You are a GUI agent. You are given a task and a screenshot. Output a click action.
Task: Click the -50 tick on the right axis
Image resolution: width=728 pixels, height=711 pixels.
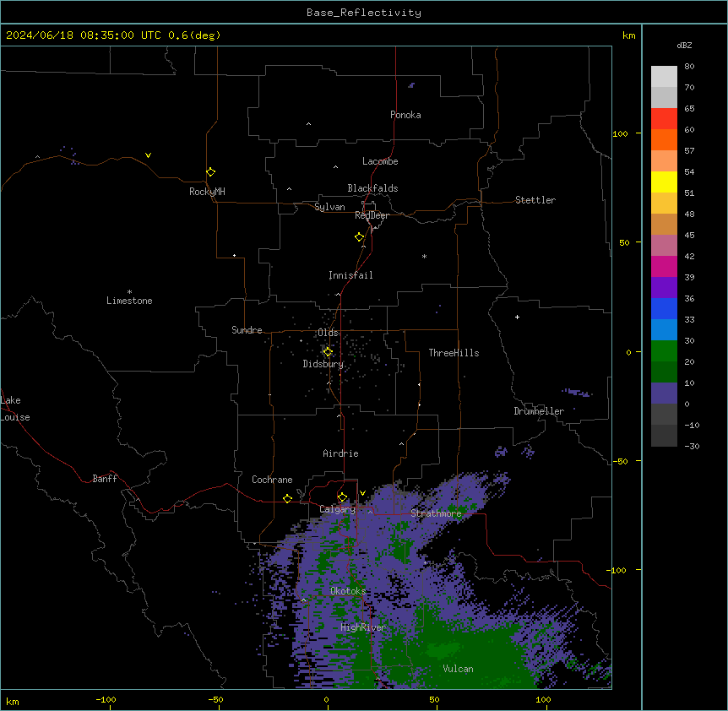pyautogui.click(x=620, y=461)
